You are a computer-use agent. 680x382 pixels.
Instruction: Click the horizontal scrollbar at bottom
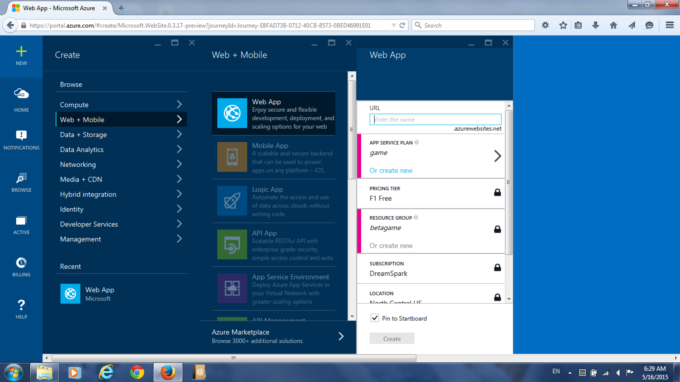234,358
